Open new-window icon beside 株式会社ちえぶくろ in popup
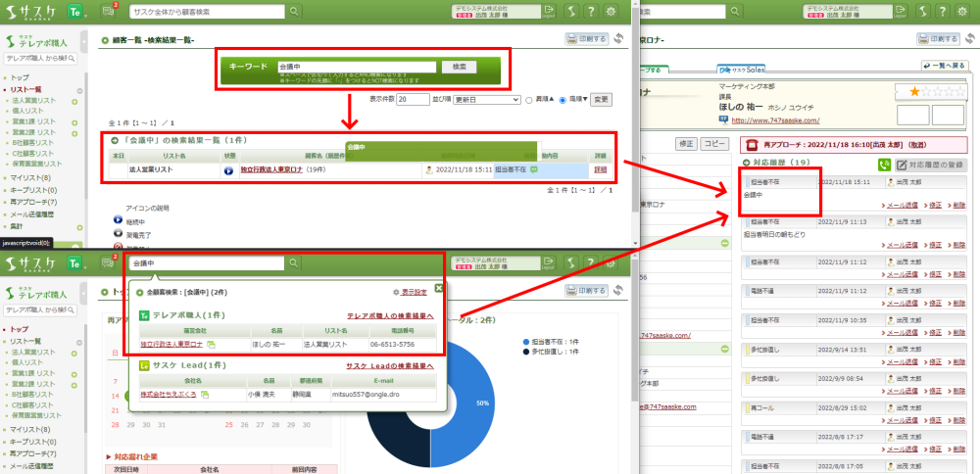 tap(205, 395)
